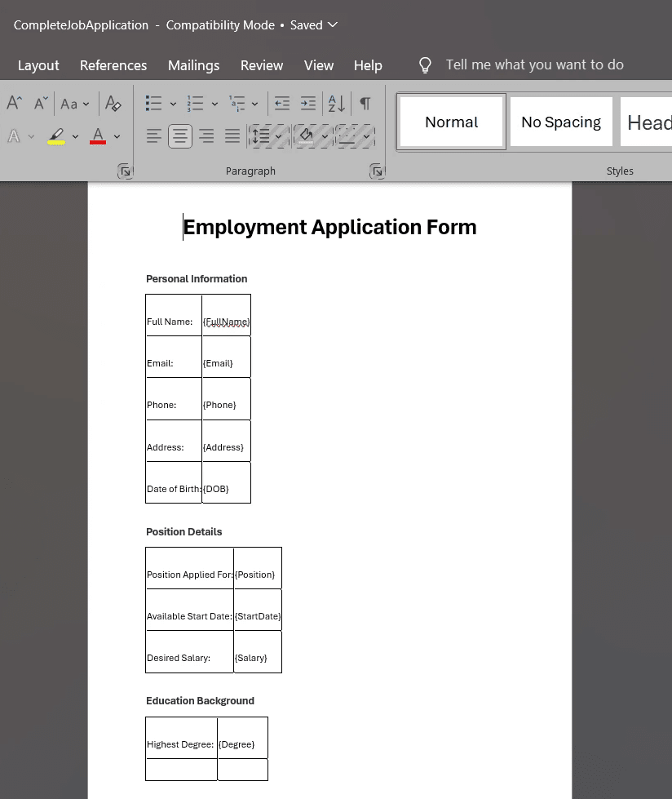
Task: Open the Font dialog launcher
Action: pyautogui.click(x=125, y=171)
